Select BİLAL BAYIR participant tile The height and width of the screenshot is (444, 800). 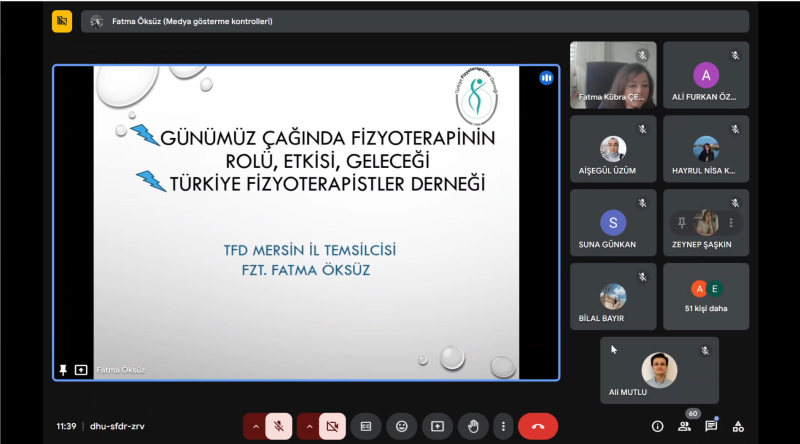(x=613, y=297)
